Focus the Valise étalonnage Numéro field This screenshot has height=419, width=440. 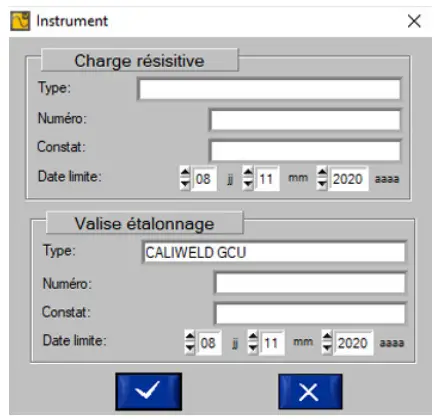click(x=310, y=283)
